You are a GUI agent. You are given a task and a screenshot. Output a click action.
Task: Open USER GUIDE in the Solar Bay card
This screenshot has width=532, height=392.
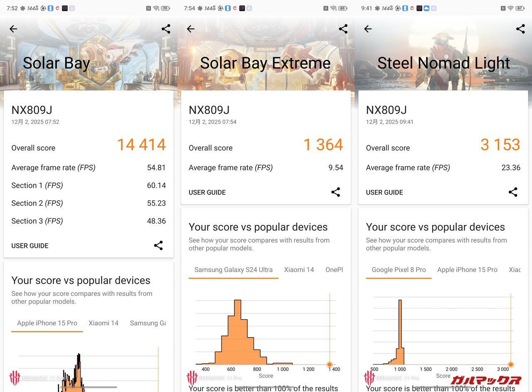tap(30, 246)
